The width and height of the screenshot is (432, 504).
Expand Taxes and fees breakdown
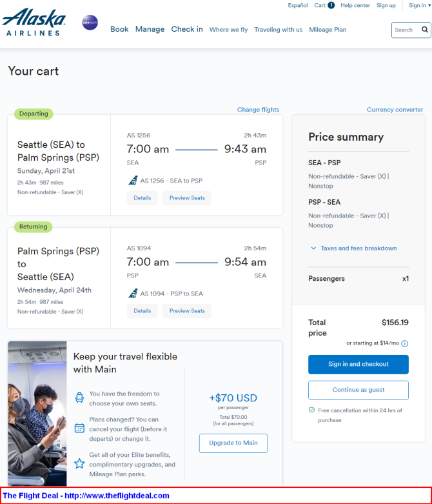(353, 248)
